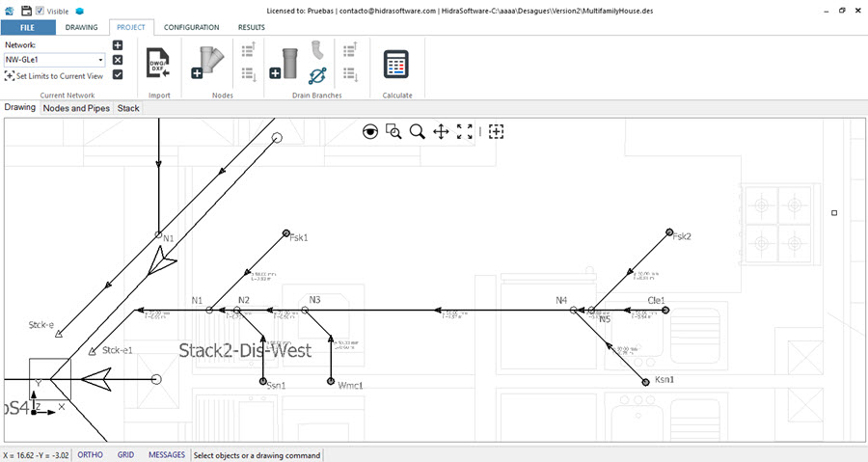This screenshot has height=462, width=868.
Task: Toggle GRID display in status bar
Action: [125, 454]
